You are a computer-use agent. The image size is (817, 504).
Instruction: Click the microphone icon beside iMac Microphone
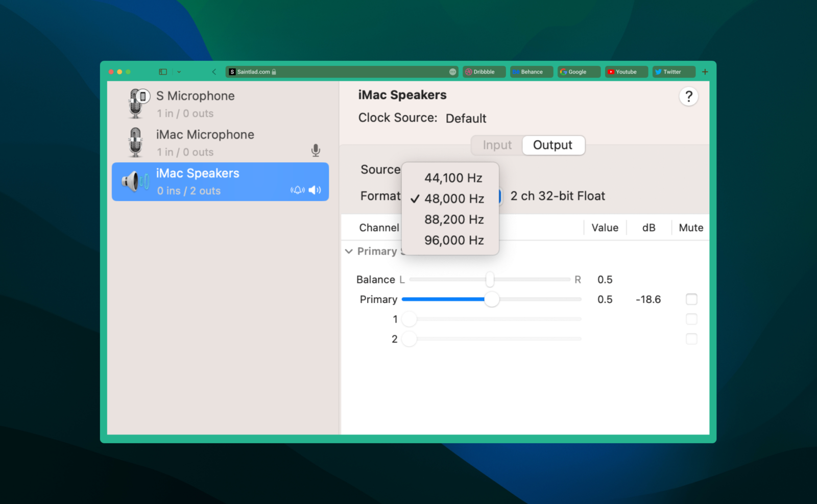click(315, 150)
